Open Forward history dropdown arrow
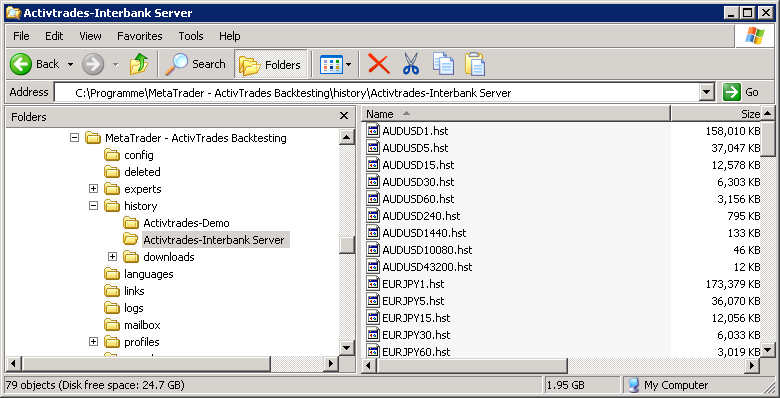This screenshot has height=398, width=780. 115,65
